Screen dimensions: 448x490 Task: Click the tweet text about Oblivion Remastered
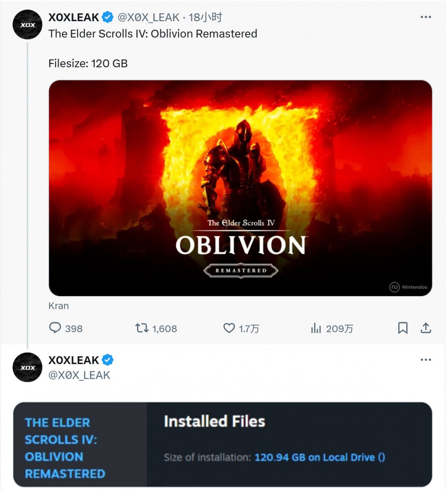point(153,34)
